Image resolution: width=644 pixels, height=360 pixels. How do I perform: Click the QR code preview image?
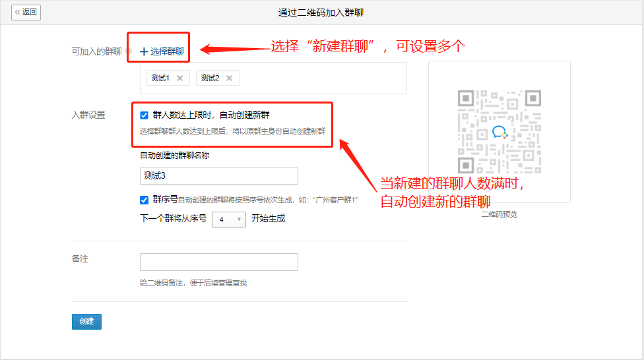tap(499, 132)
